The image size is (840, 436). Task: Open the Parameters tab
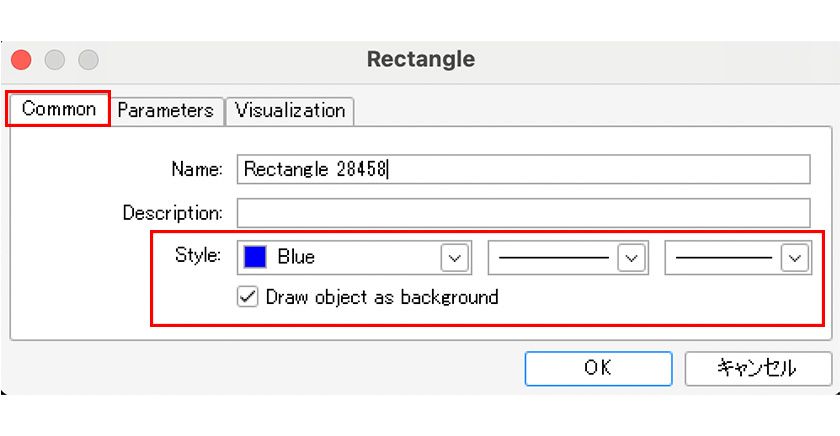click(166, 110)
